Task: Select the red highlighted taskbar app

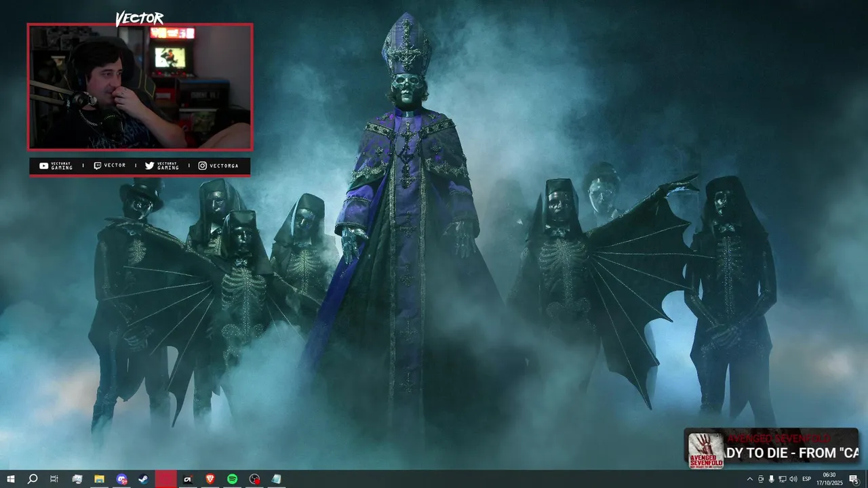Action: coord(165,479)
